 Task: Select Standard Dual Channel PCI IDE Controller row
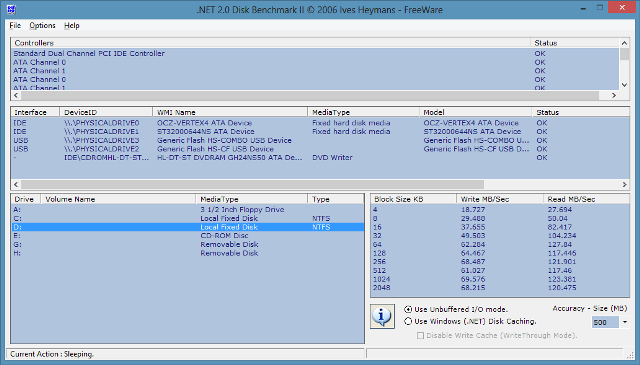(x=315, y=53)
